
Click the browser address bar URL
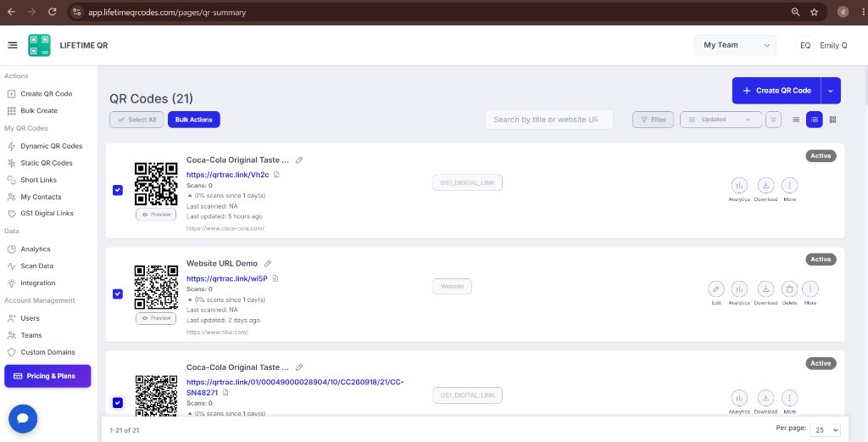coord(167,12)
